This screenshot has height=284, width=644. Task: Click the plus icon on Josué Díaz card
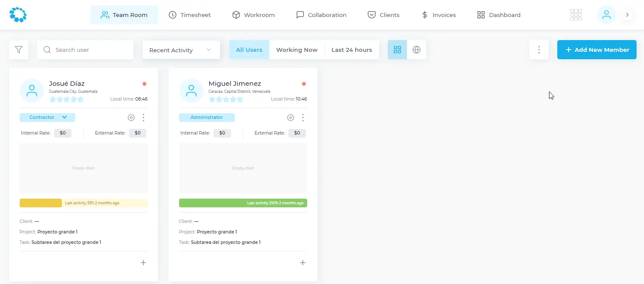pos(143,263)
